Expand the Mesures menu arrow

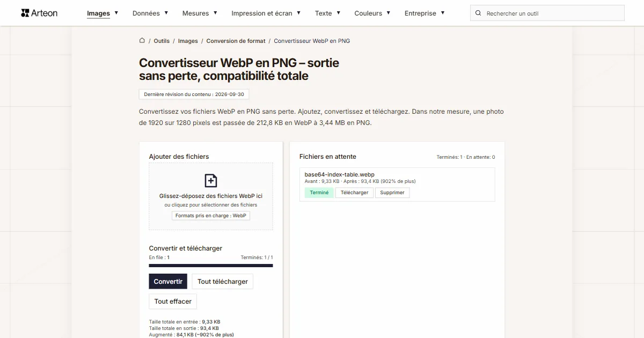(215, 12)
